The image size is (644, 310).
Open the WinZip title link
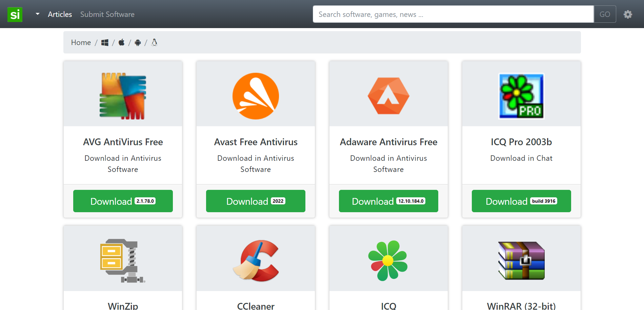[123, 306]
